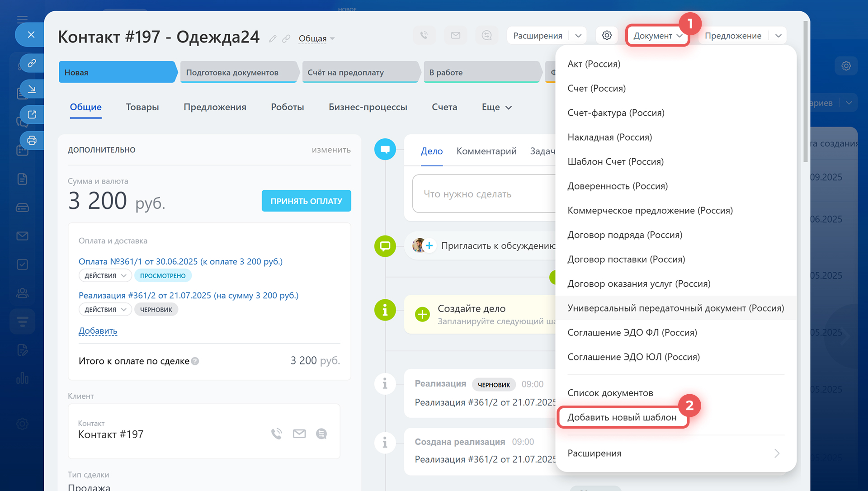
Task: Click the email envelope icon in header
Action: (455, 35)
